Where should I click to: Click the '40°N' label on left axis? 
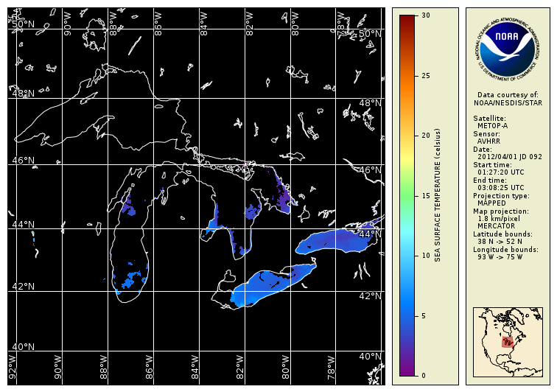point(24,346)
